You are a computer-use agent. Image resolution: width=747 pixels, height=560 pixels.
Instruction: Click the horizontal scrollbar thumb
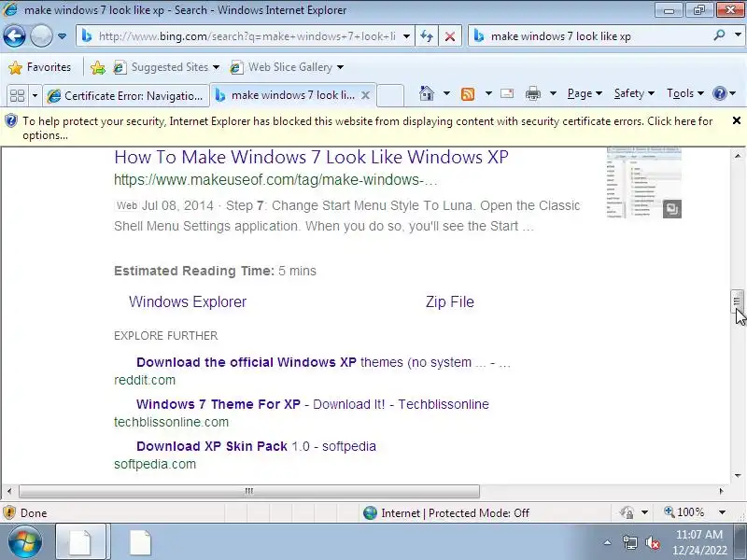(249, 491)
